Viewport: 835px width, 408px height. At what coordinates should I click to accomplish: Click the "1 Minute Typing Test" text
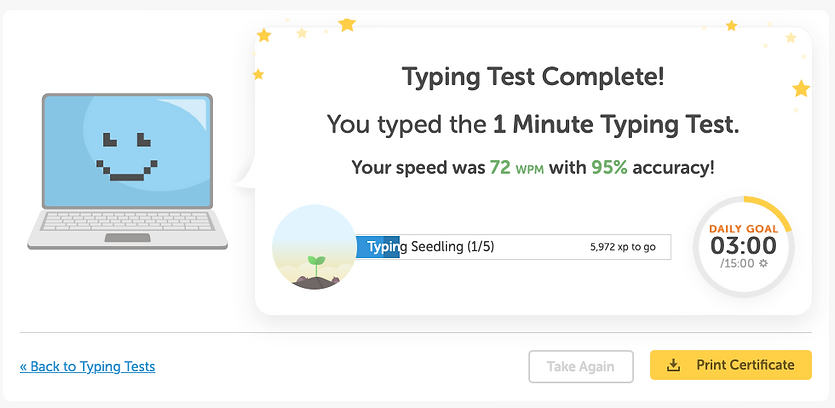coord(614,125)
